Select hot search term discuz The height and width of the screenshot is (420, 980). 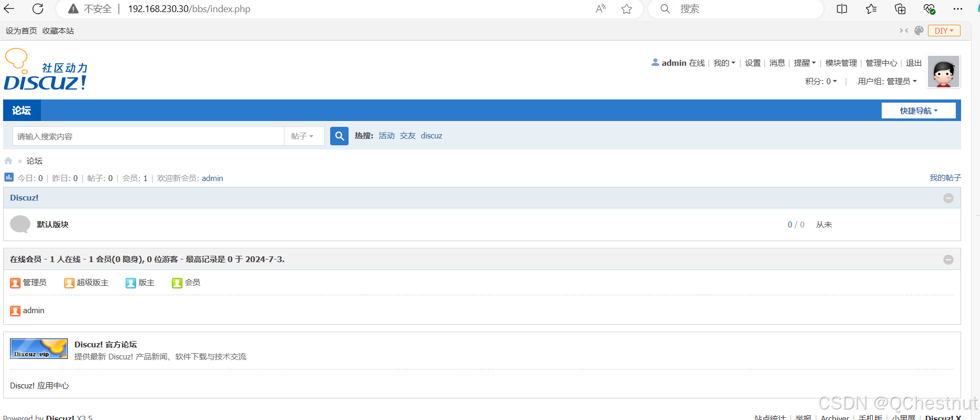tap(431, 135)
